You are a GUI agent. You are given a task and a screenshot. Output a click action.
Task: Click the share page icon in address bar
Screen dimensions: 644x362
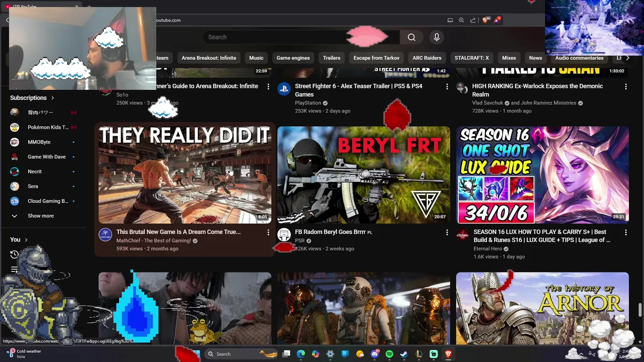473,20
